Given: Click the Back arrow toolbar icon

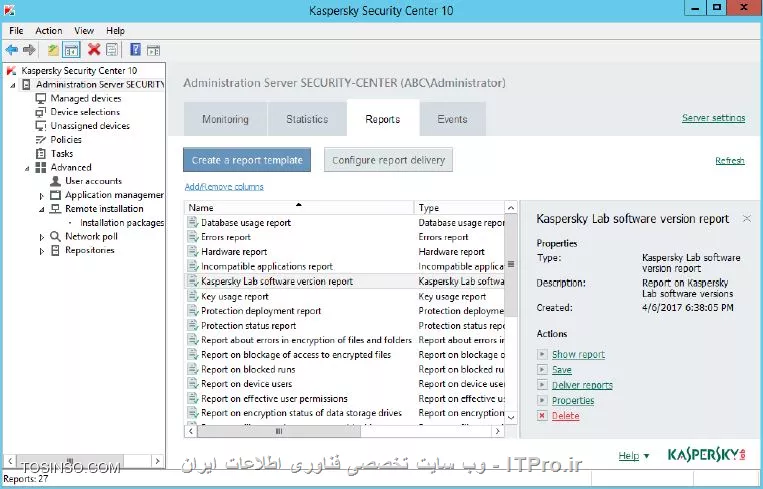Looking at the screenshot, I should point(12,50).
